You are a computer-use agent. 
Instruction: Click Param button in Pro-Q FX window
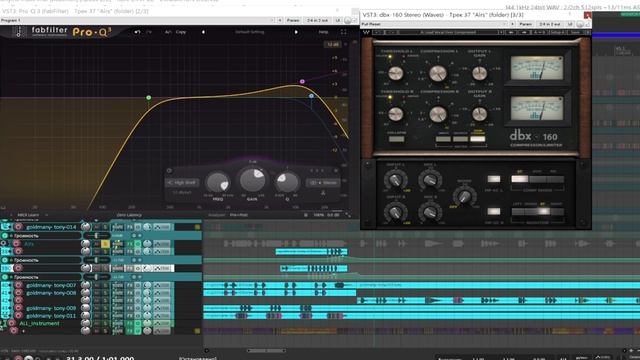click(x=293, y=20)
